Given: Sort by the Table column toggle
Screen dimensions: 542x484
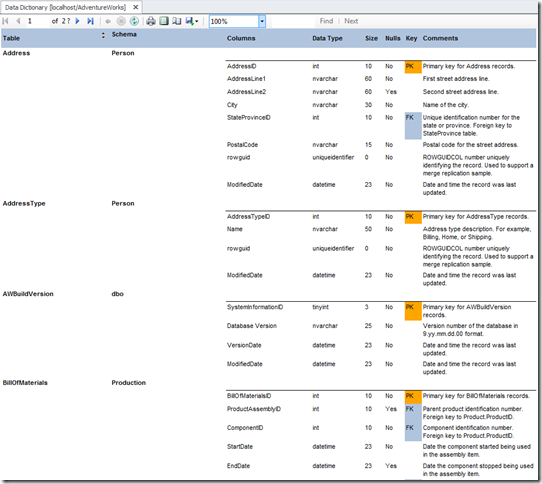Looking at the screenshot, I should coord(103,35).
